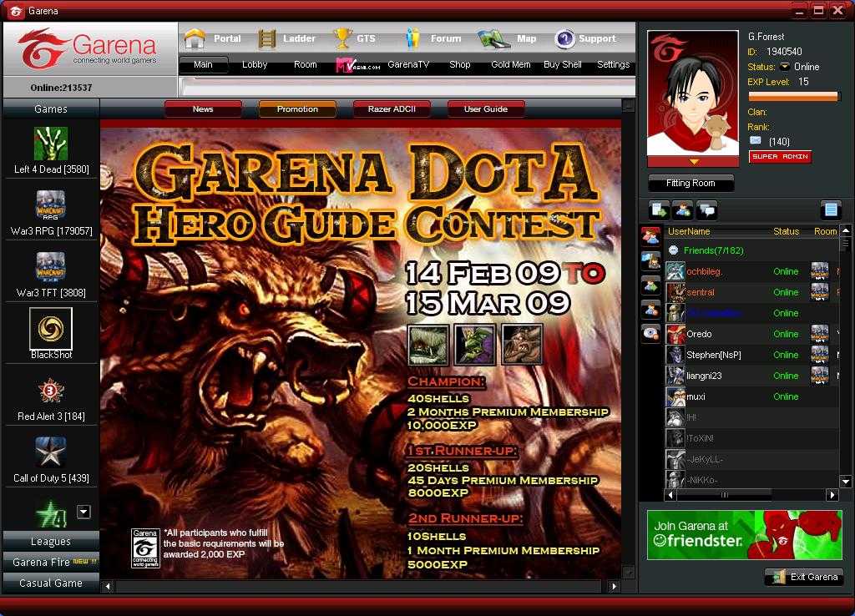Expand the Garena Fire section

(x=51, y=562)
